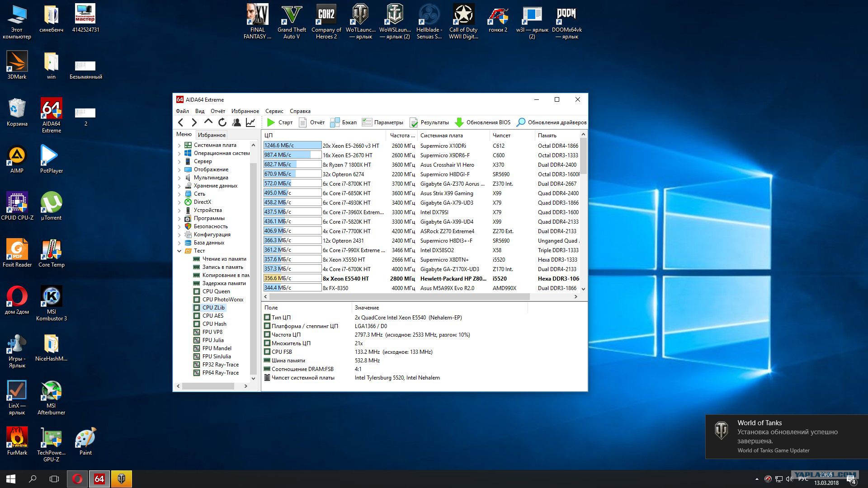Select Устройства in the tree
This screenshot has width=868, height=488.
click(x=208, y=210)
